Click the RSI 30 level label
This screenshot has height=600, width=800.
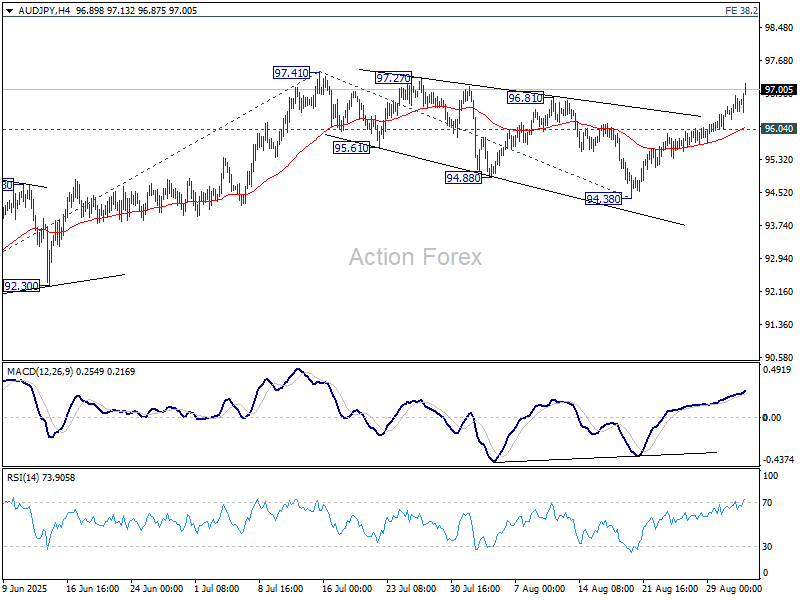[x=767, y=546]
